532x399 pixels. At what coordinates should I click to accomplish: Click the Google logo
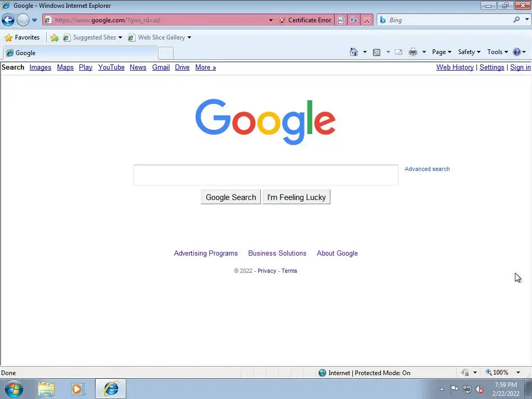pyautogui.click(x=265, y=122)
